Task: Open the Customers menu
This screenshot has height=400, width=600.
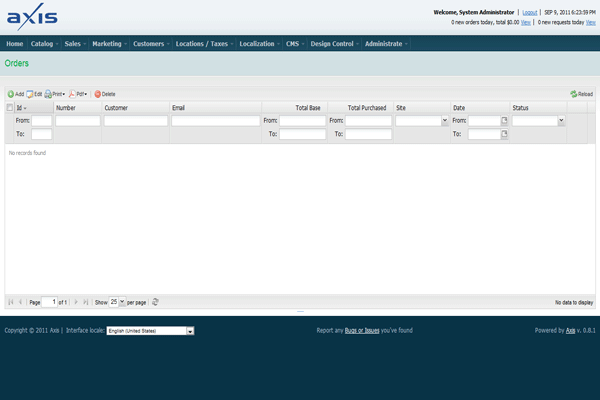Action: [151, 44]
